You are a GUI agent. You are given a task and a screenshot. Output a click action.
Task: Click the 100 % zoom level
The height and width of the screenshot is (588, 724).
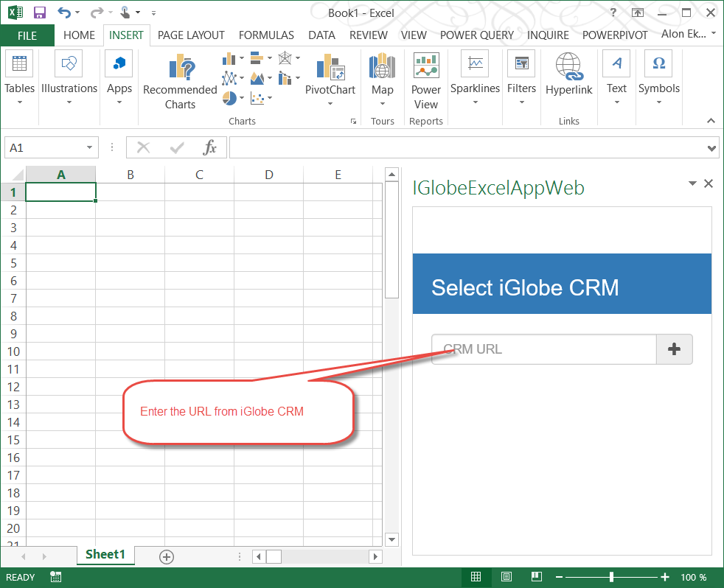[694, 578]
